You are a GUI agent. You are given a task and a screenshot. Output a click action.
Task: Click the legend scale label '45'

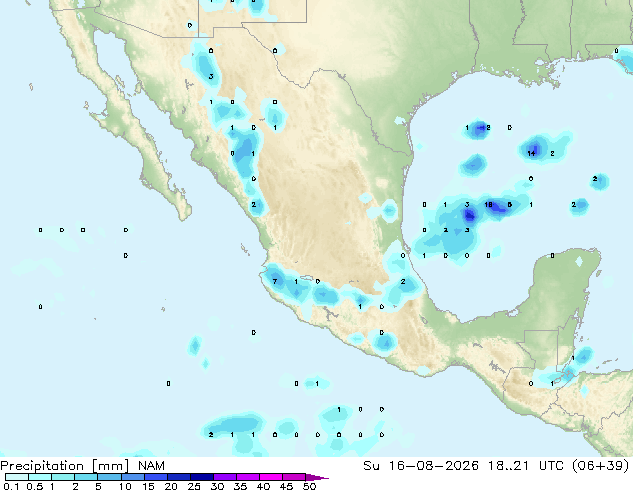[x=286, y=486]
